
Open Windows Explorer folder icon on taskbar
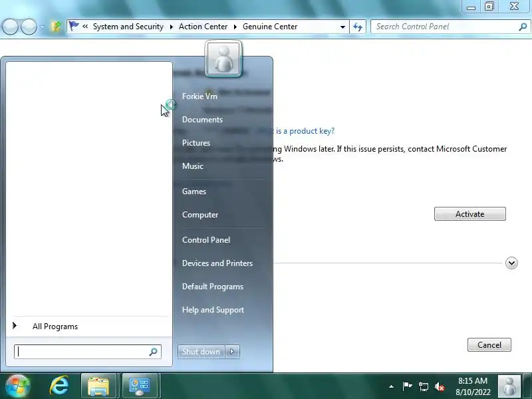98,386
